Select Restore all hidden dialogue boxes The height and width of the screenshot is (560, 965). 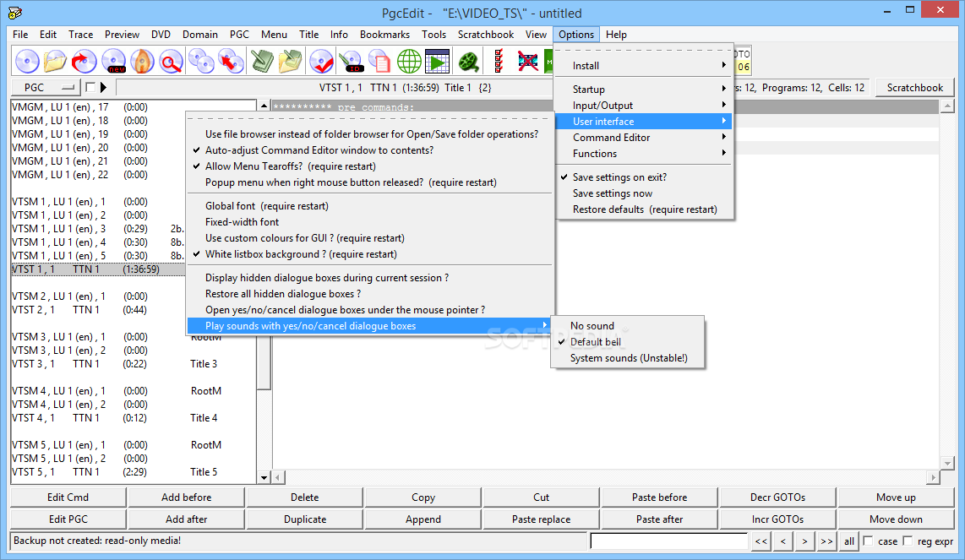click(x=370, y=294)
